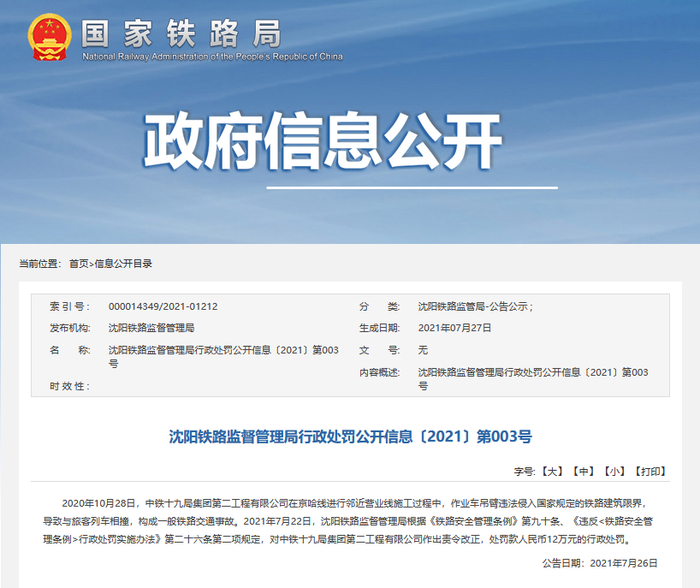This screenshot has width=700, height=588.
Task: Click the 文号 value 无
Action: pyautogui.click(x=423, y=350)
